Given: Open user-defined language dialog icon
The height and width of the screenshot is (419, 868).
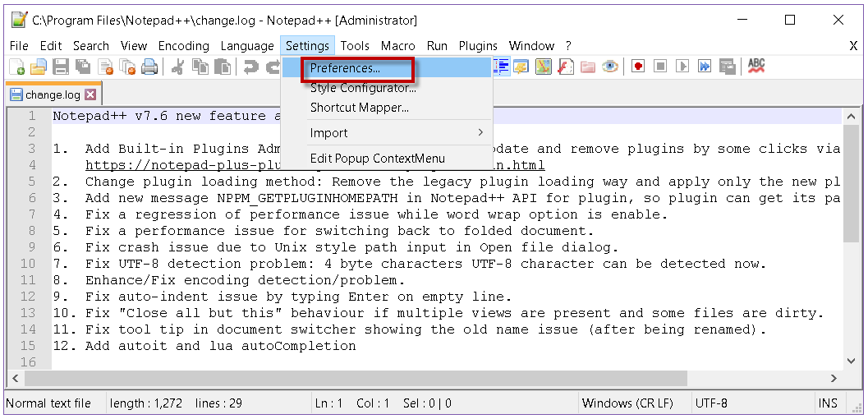Looking at the screenshot, I should pyautogui.click(x=521, y=67).
